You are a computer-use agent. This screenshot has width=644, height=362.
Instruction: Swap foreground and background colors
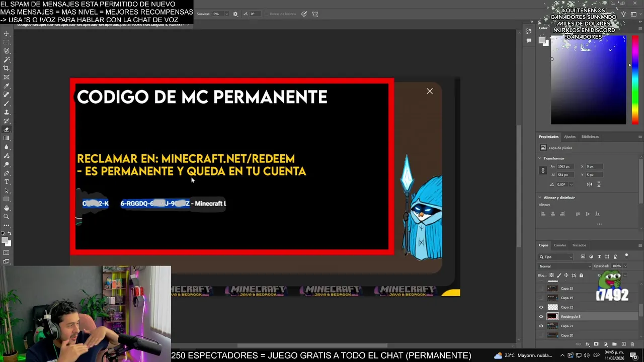(x=10, y=233)
